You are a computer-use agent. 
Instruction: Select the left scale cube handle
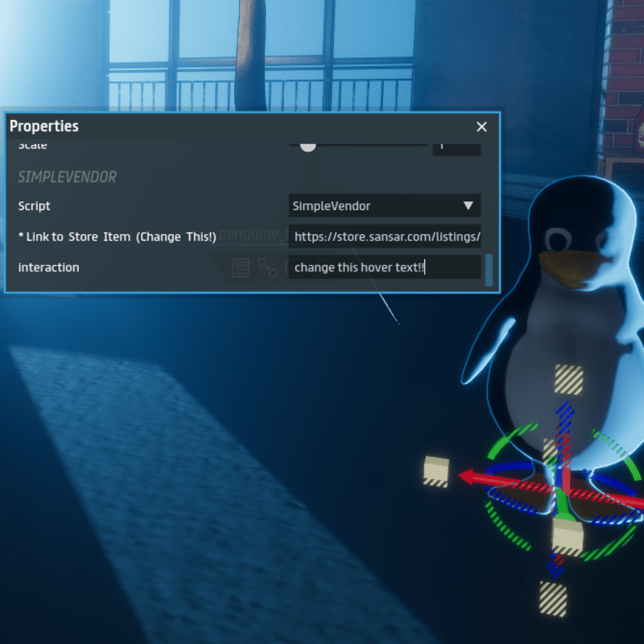pyautogui.click(x=436, y=470)
